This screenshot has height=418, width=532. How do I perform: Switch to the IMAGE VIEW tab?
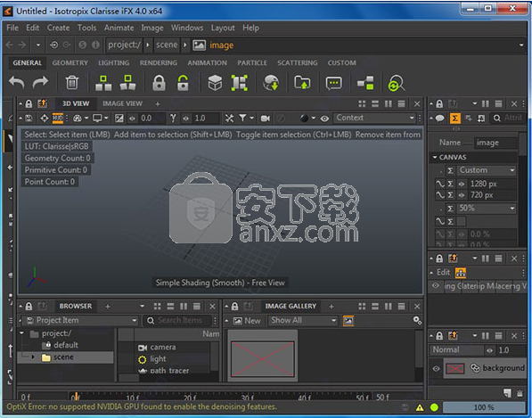122,103
